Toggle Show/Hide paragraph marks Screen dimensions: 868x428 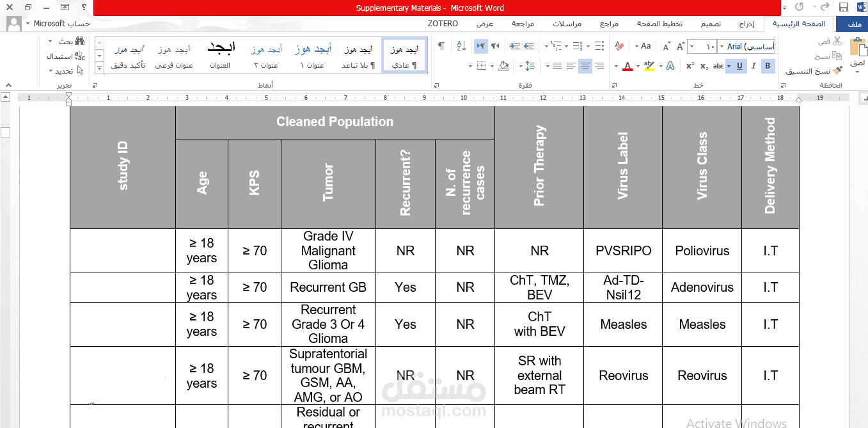pyautogui.click(x=441, y=46)
